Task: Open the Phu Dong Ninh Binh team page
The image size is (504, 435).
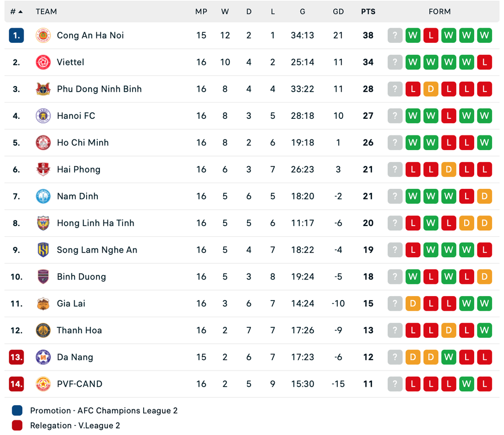Action: point(99,89)
